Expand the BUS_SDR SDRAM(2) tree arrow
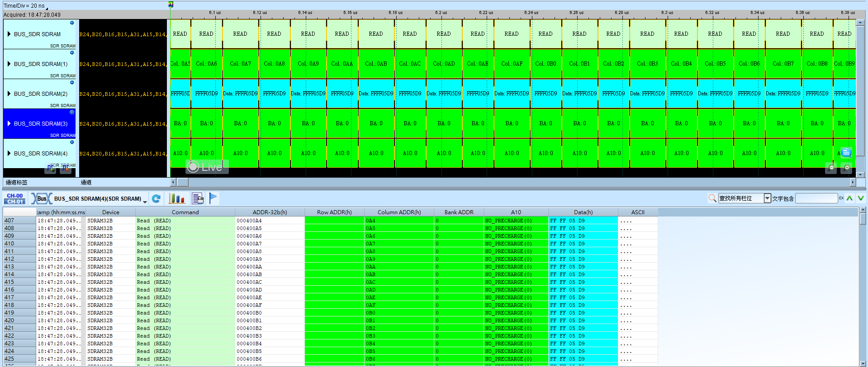The width and height of the screenshot is (868, 367). 9,94
